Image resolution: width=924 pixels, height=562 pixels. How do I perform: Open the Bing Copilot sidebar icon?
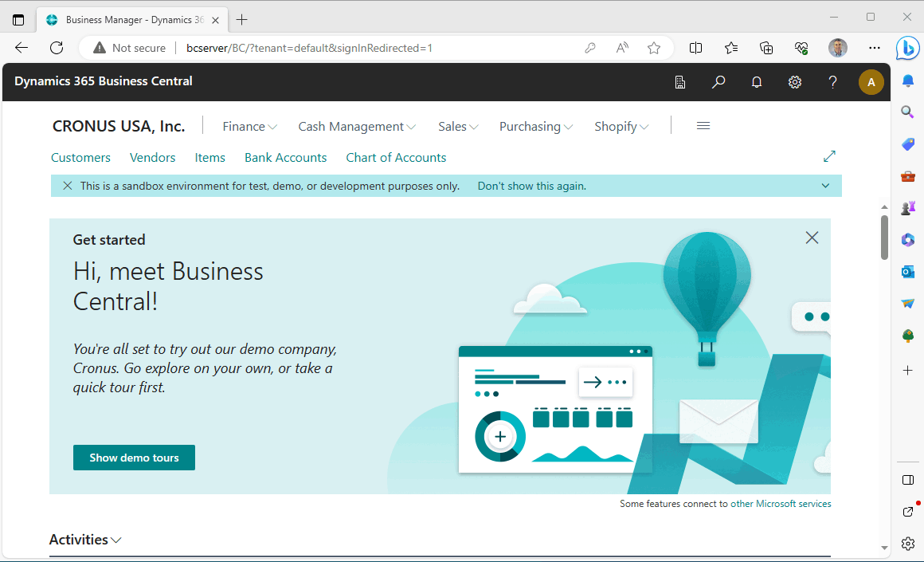coord(907,48)
